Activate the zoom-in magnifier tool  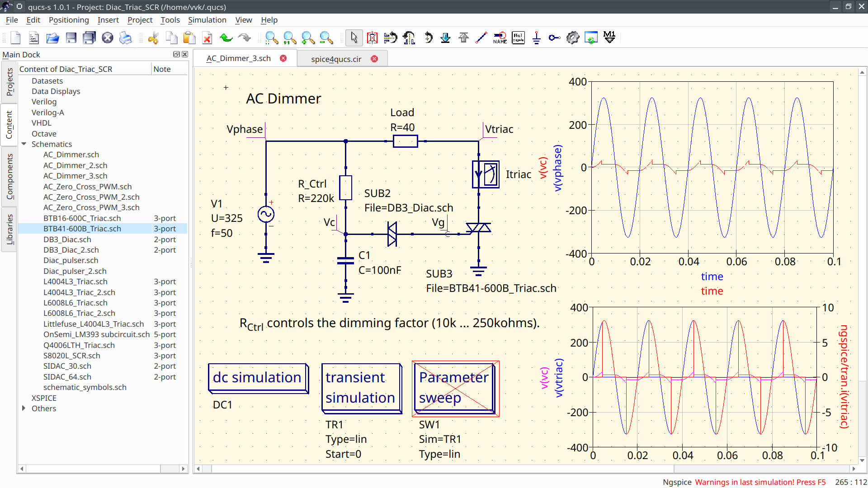308,38
